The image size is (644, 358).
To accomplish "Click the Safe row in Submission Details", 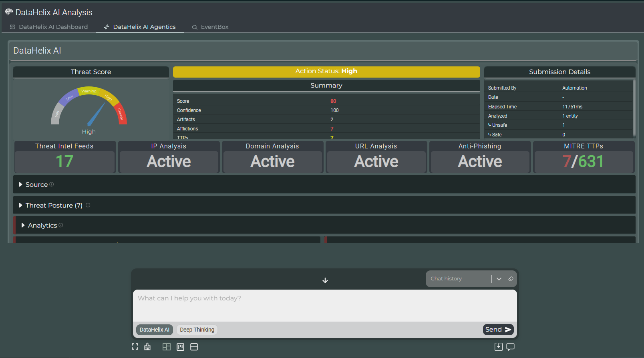I will pos(559,135).
